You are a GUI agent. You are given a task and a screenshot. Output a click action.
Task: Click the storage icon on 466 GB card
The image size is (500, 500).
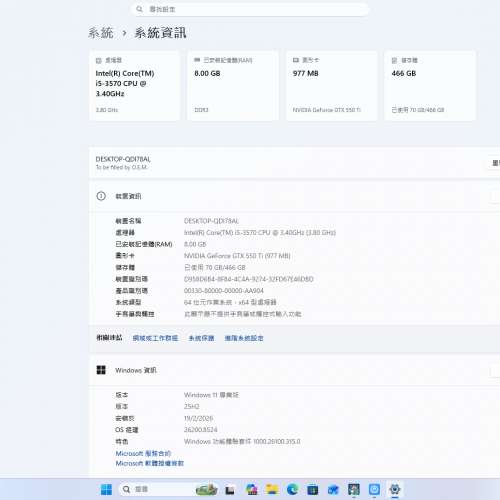point(394,60)
